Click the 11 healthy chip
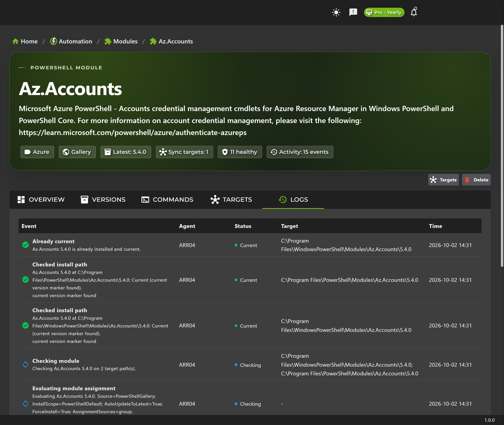The width and height of the screenshot is (504, 425). point(240,152)
